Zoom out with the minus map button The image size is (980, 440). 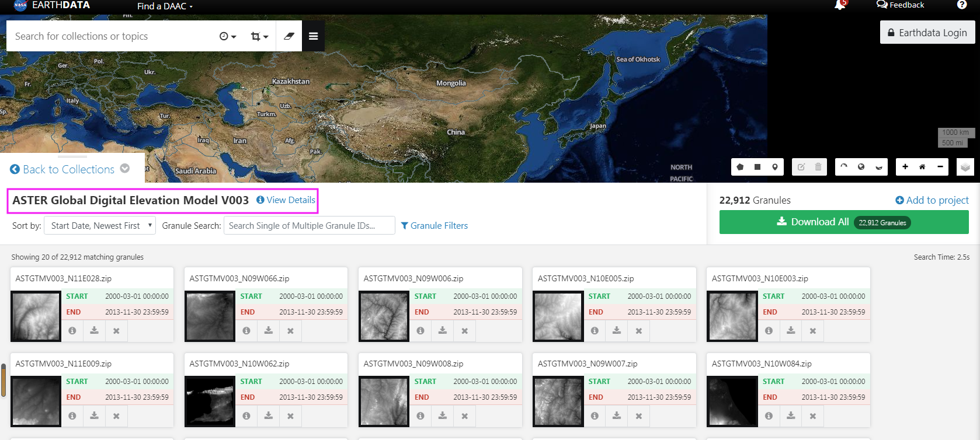[940, 167]
